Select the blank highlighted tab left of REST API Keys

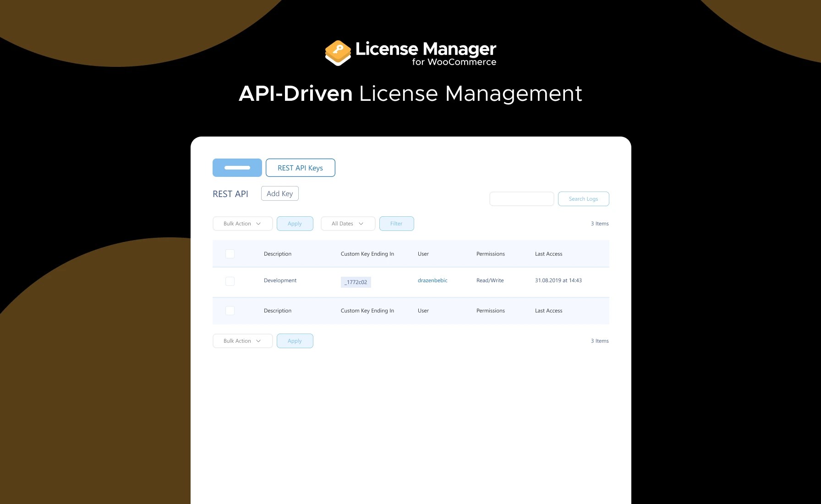[237, 168]
